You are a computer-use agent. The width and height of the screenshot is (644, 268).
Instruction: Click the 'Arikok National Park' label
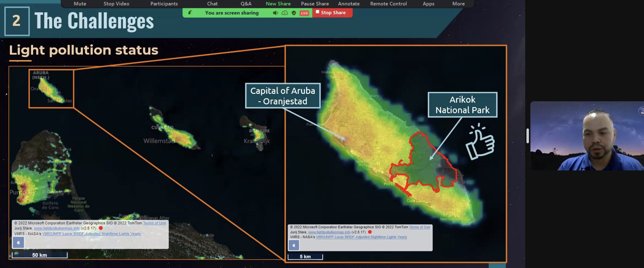coord(462,105)
